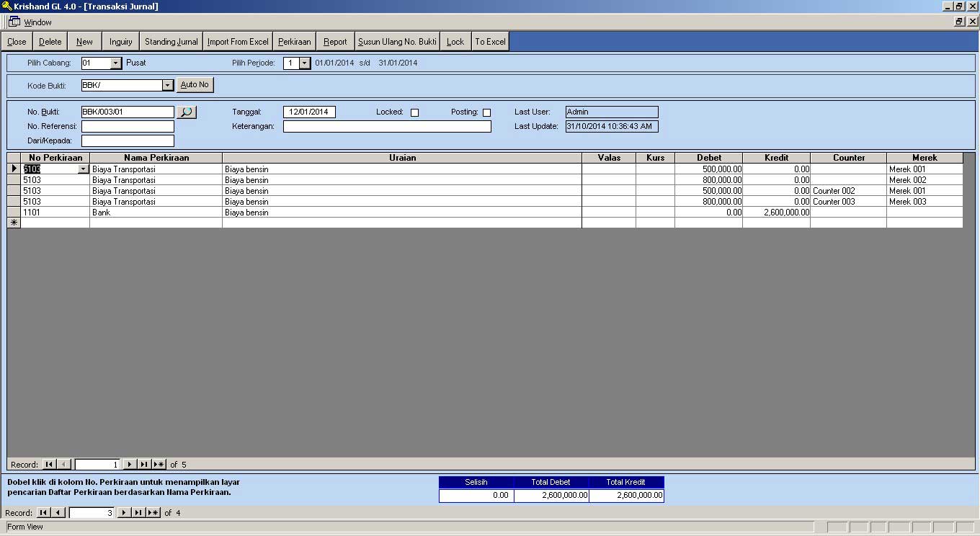
Task: Select the first row's record selector arrow
Action: (14, 169)
